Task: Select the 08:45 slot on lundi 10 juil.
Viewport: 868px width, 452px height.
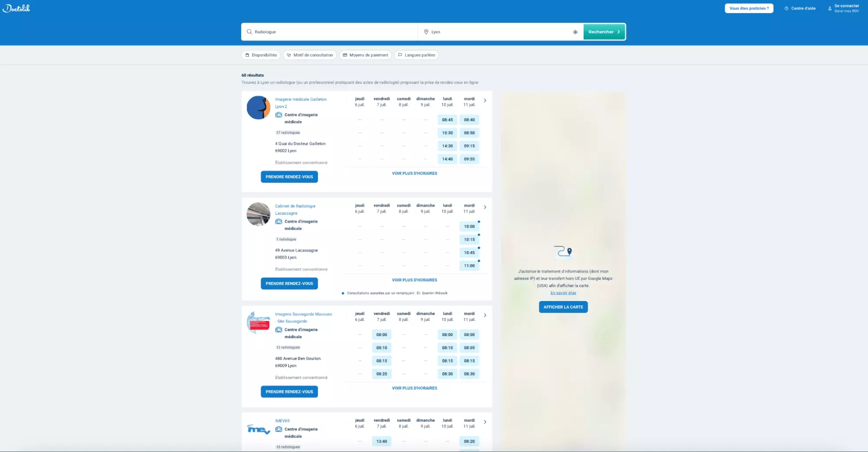Action: pyautogui.click(x=447, y=120)
